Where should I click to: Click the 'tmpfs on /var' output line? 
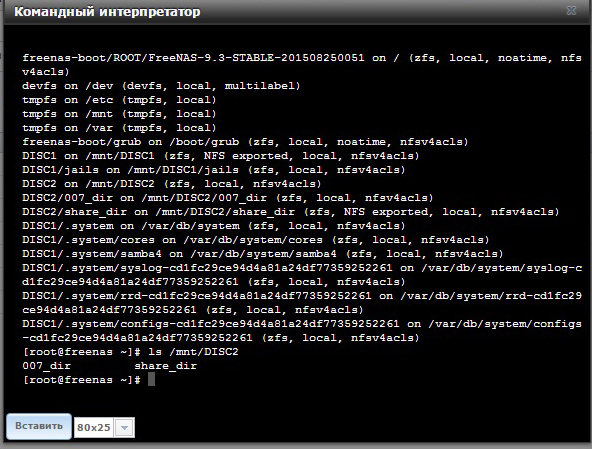(x=119, y=128)
